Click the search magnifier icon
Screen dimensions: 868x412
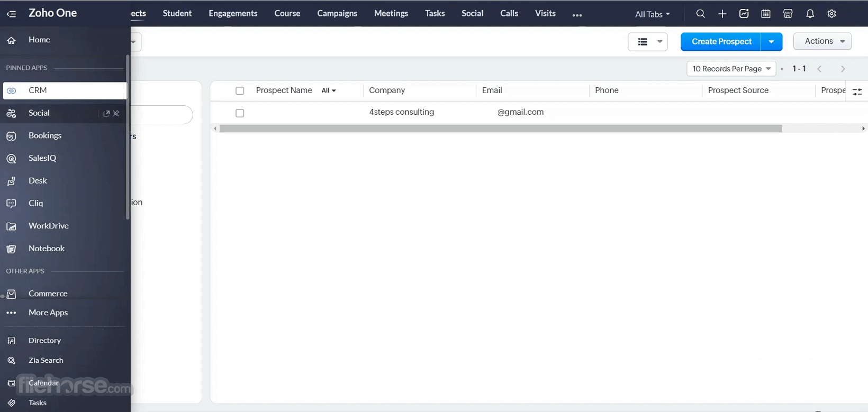(700, 14)
